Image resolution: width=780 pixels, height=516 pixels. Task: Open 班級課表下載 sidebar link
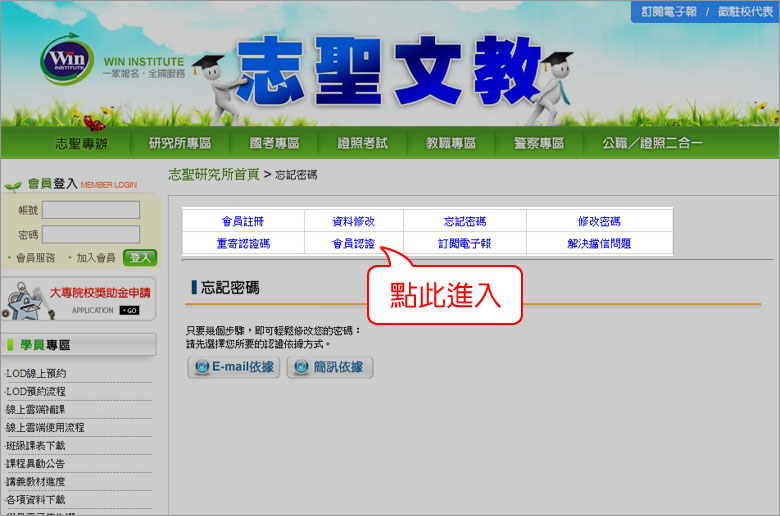pos(35,445)
